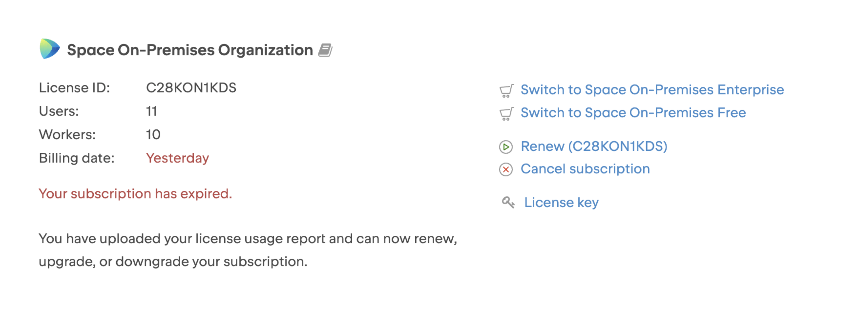
Task: Open Renew (C28KON1KDS) link
Action: point(594,146)
